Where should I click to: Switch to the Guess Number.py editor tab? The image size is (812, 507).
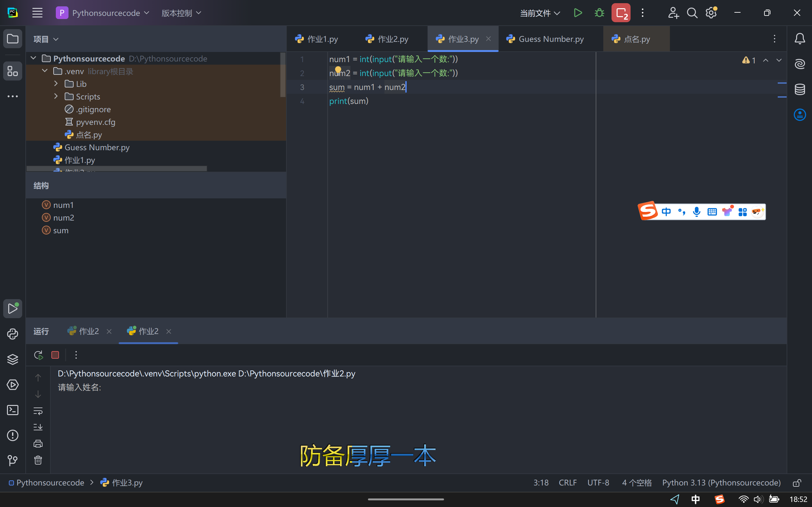click(551, 39)
